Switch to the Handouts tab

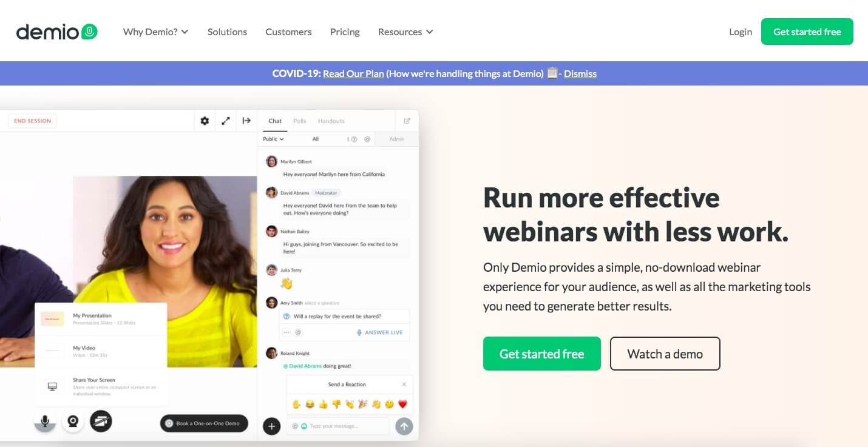331,121
